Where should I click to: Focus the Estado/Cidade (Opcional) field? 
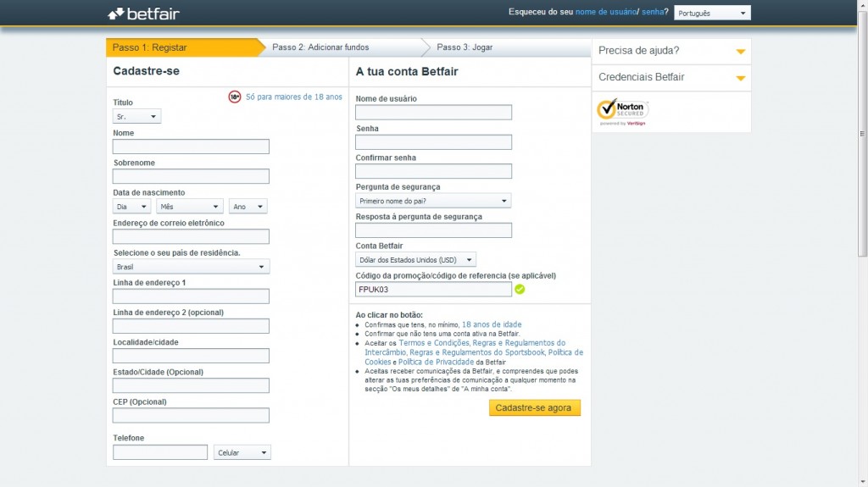(191, 385)
